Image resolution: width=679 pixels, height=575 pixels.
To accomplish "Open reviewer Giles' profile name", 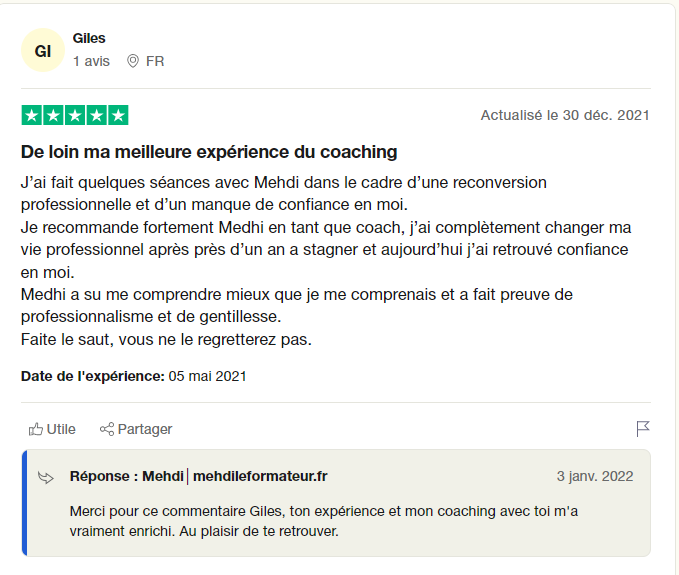I will (x=89, y=38).
